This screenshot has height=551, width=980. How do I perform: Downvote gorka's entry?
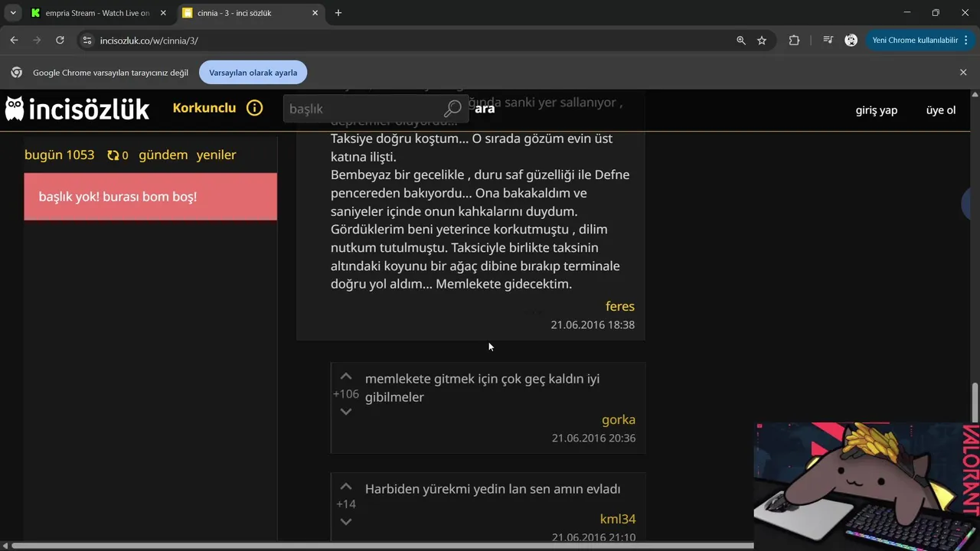pos(346,412)
